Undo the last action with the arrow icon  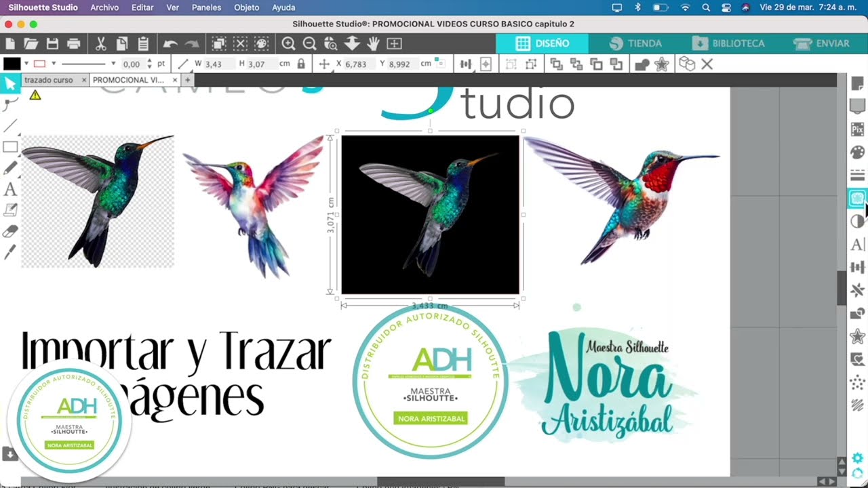(x=170, y=44)
